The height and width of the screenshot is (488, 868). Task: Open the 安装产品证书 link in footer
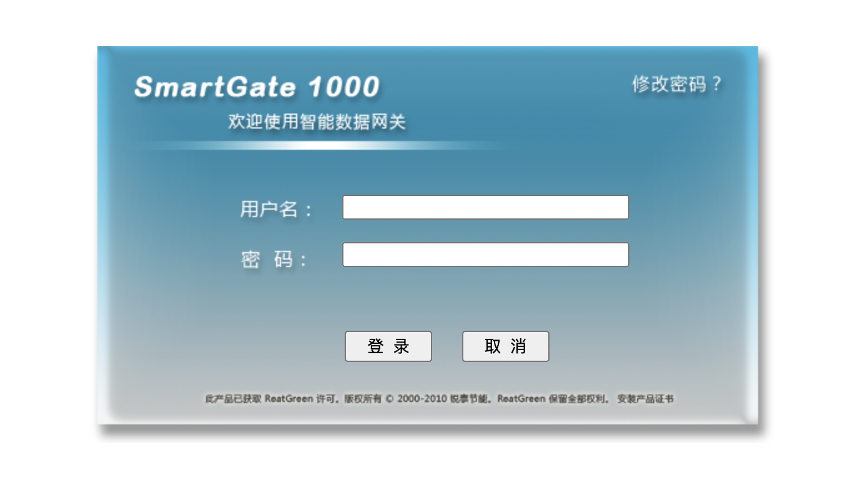(x=645, y=399)
